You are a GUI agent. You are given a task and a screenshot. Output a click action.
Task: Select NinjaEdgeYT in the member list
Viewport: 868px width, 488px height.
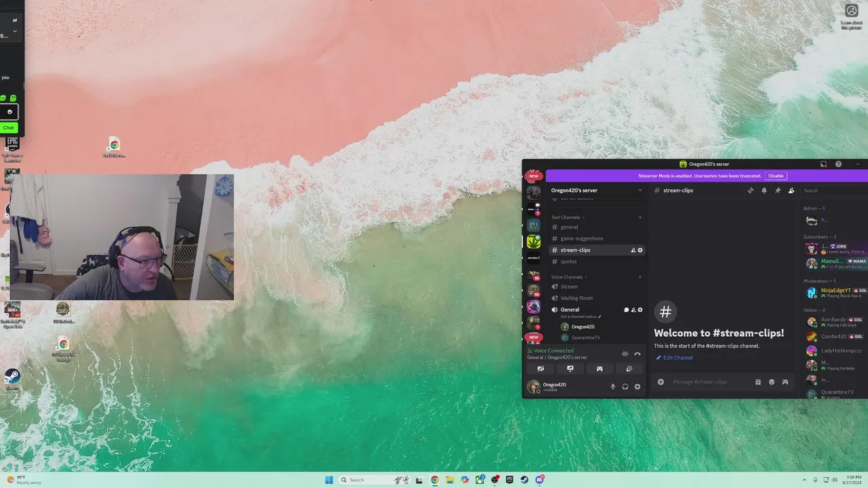point(835,293)
